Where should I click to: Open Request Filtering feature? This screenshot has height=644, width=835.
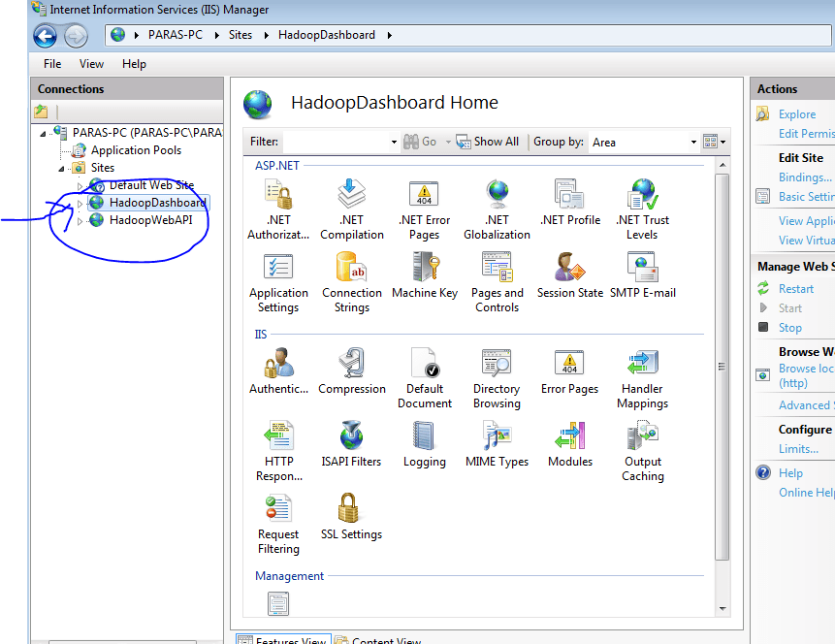pos(278,524)
